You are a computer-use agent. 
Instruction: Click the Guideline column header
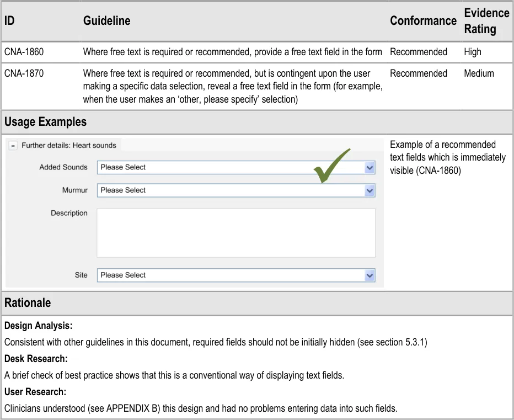pos(106,21)
